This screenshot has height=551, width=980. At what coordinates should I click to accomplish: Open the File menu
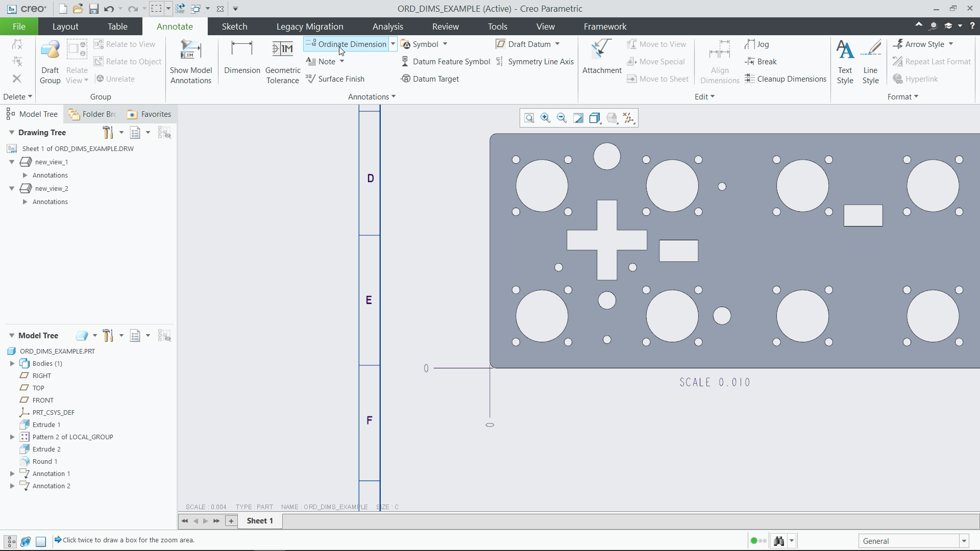point(19,27)
